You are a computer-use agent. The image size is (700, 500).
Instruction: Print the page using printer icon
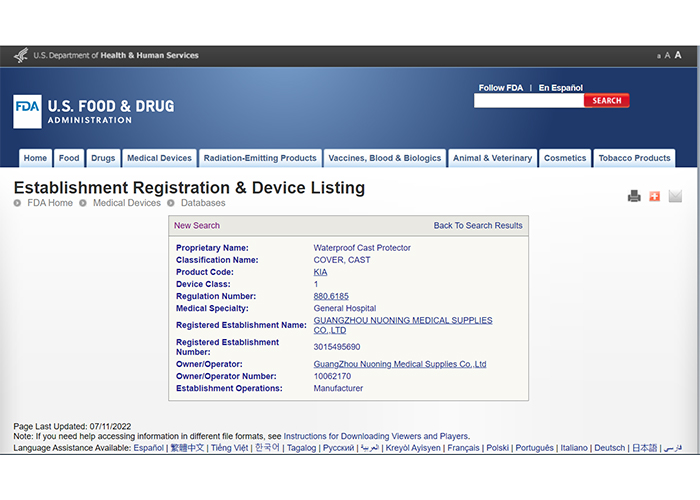point(634,196)
